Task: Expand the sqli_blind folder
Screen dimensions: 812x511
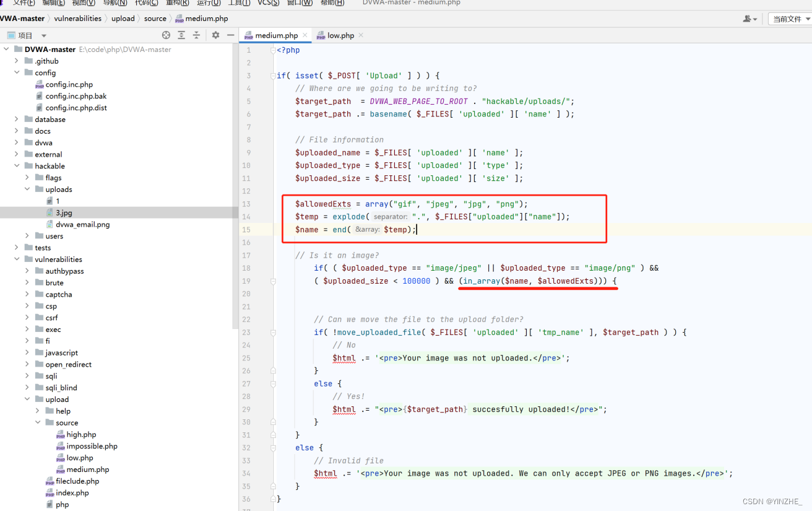Action: (x=27, y=388)
